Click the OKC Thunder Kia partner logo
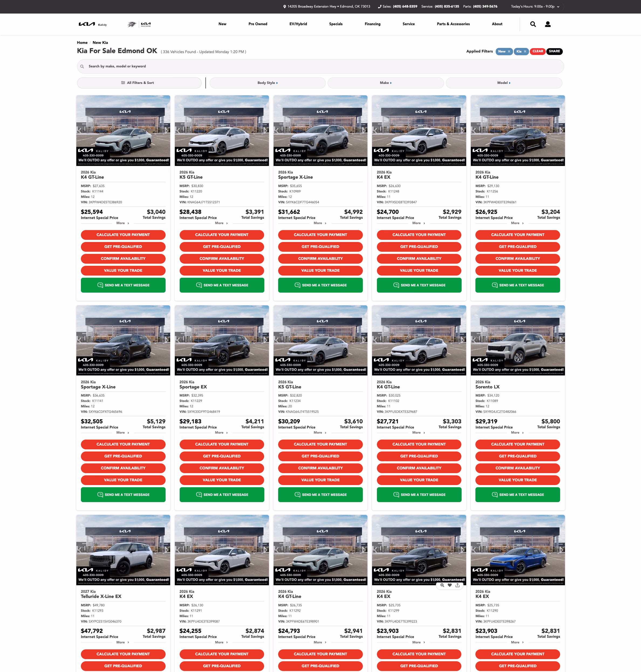Screen dimensions: 641x672 coord(139,24)
